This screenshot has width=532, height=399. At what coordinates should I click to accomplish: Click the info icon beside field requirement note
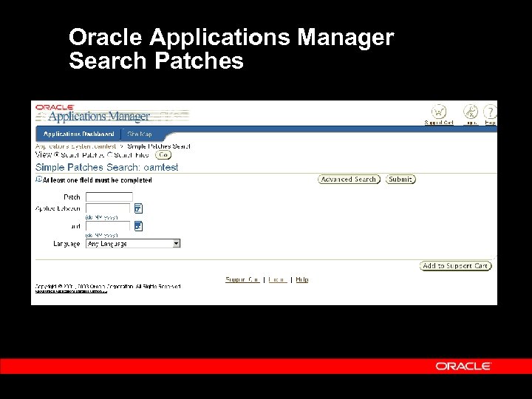(x=38, y=180)
